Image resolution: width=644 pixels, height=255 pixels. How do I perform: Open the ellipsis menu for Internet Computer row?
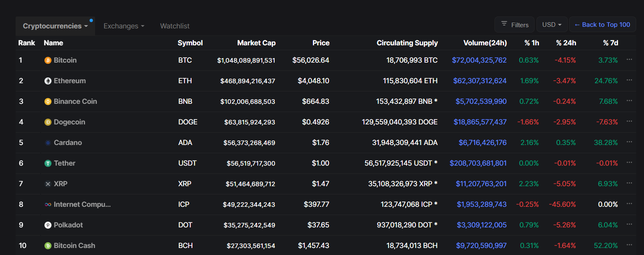tap(629, 204)
